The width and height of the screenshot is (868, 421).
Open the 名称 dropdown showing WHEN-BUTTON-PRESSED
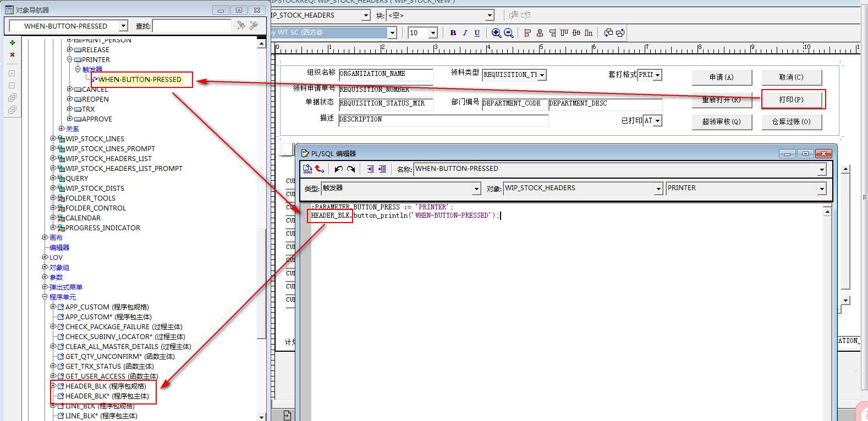822,169
